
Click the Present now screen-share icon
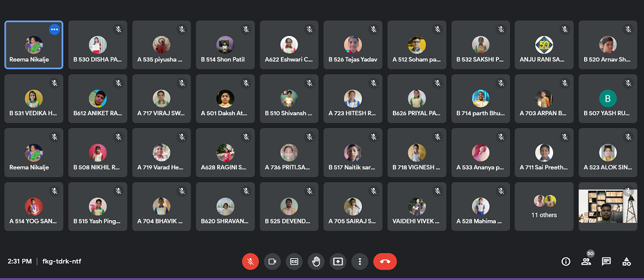tap(337, 261)
